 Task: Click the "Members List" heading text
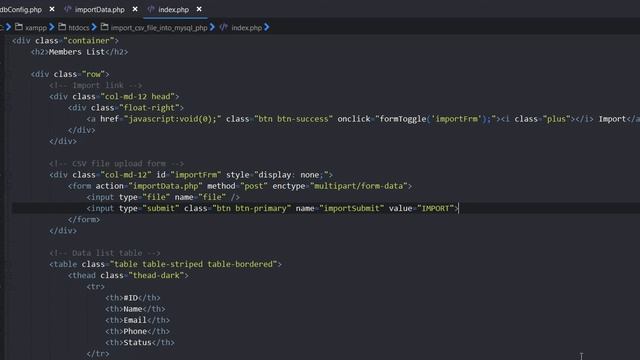(x=77, y=52)
